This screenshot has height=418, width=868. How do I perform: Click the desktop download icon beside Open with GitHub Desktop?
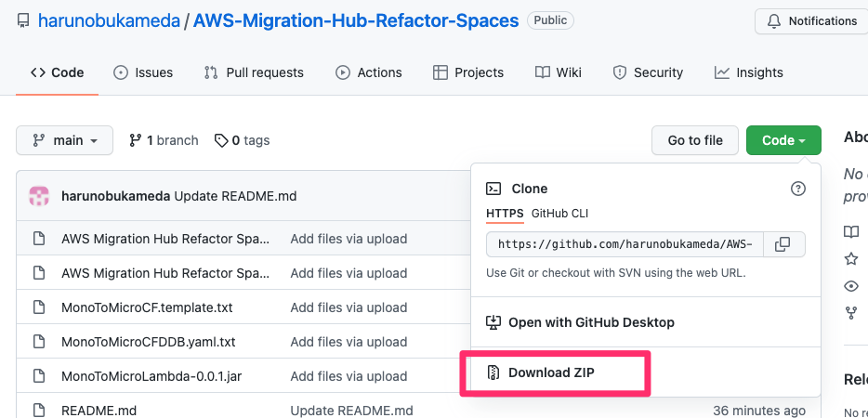[x=493, y=322]
